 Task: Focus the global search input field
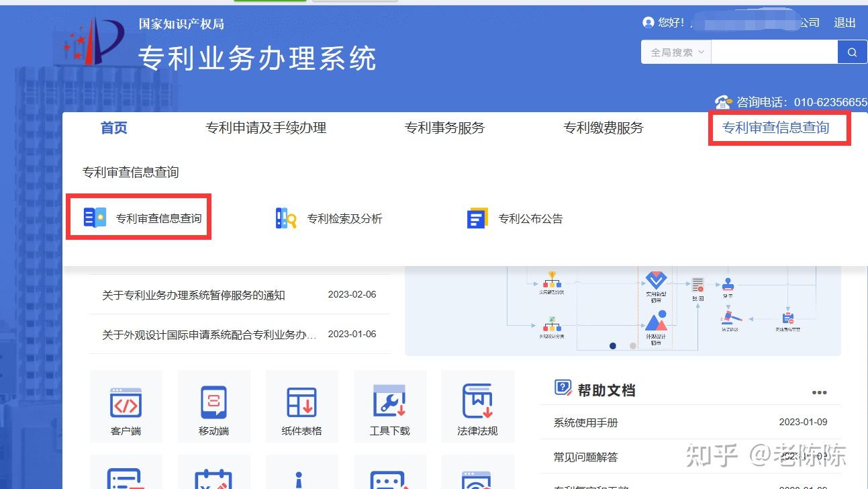pos(774,52)
